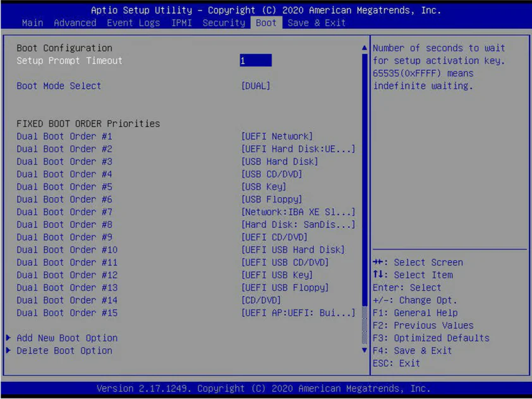532x399 pixels.
Task: Switch to the Security tab
Action: coord(224,23)
